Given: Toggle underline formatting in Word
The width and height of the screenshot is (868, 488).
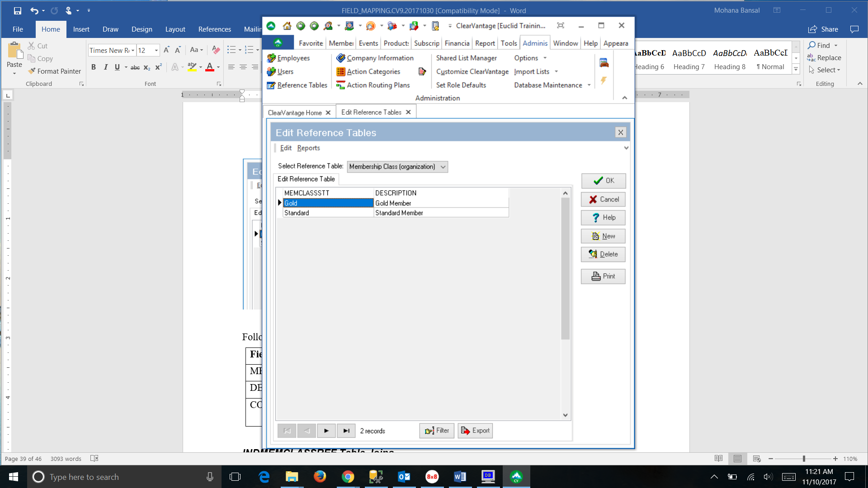Looking at the screenshot, I should [x=117, y=67].
